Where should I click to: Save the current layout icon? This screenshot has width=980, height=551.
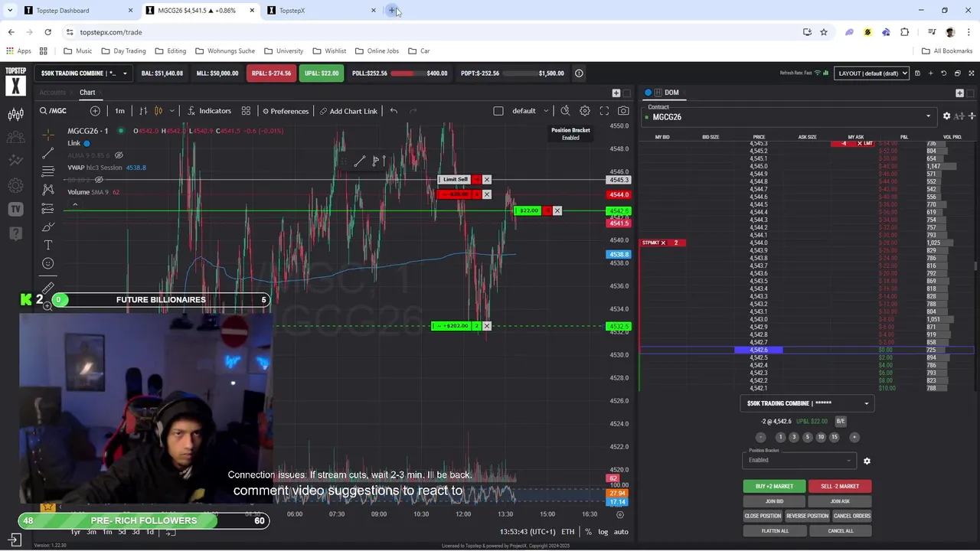(x=917, y=73)
